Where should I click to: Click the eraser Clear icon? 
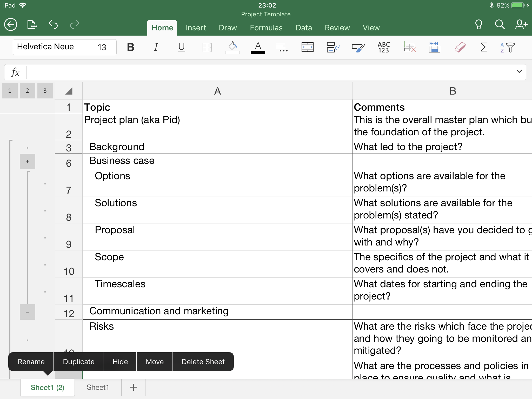[460, 47]
